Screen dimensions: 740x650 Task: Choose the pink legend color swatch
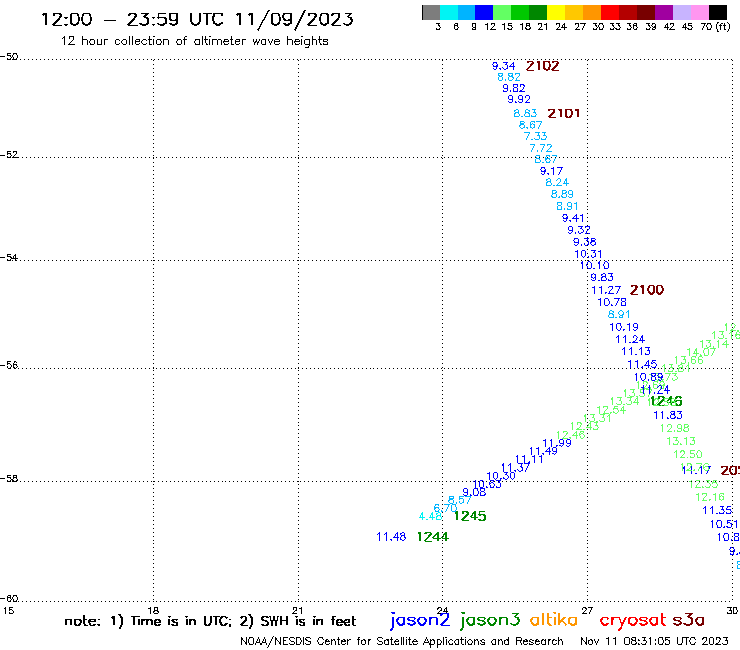pyautogui.click(x=700, y=12)
